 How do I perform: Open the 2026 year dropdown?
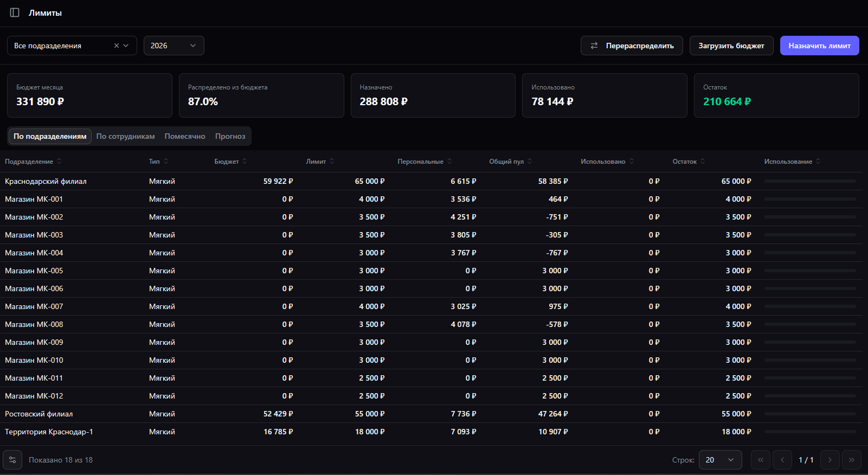pyautogui.click(x=173, y=46)
